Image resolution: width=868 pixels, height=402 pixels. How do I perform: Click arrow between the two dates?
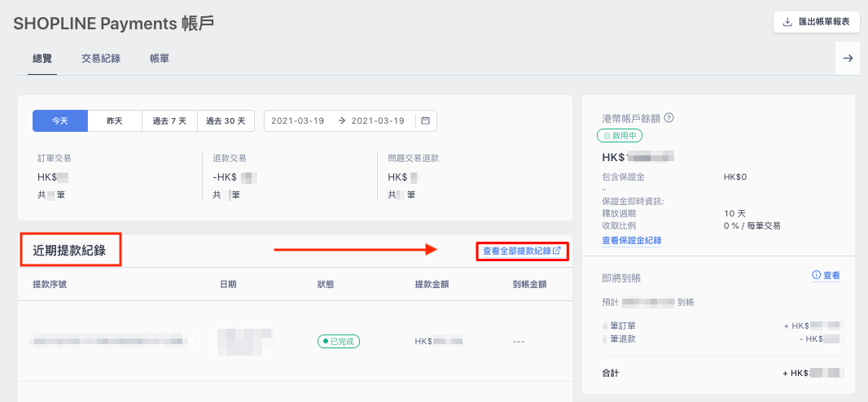point(341,120)
